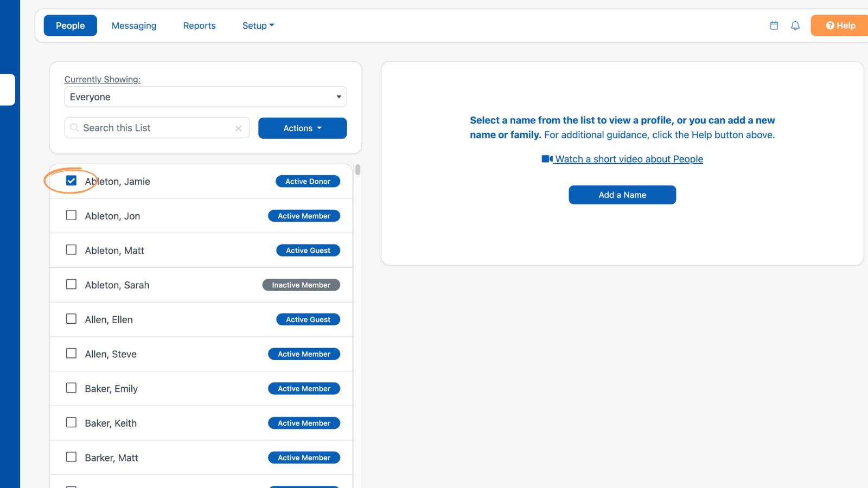This screenshot has width=868, height=488.
Task: Open the calendar icon in top bar
Action: (x=774, y=25)
